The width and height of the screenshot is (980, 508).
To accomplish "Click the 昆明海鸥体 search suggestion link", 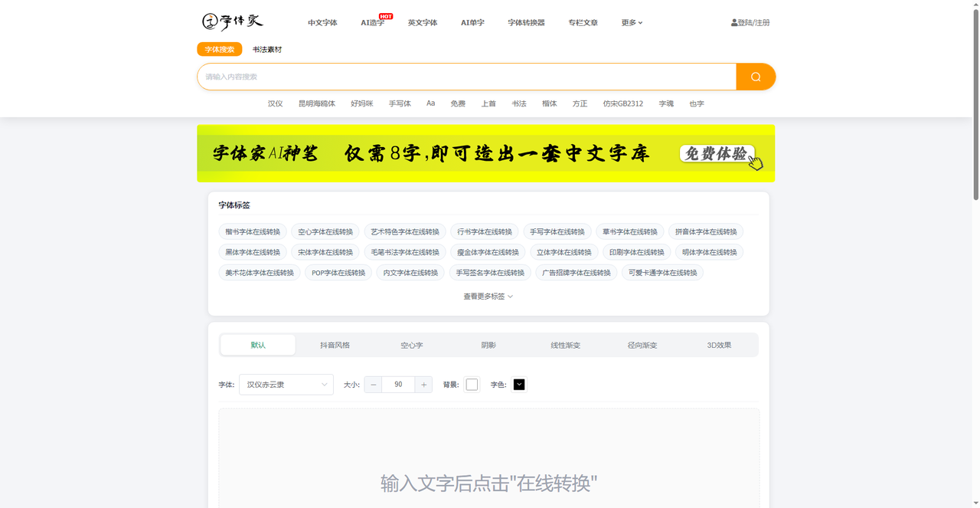I will [317, 103].
